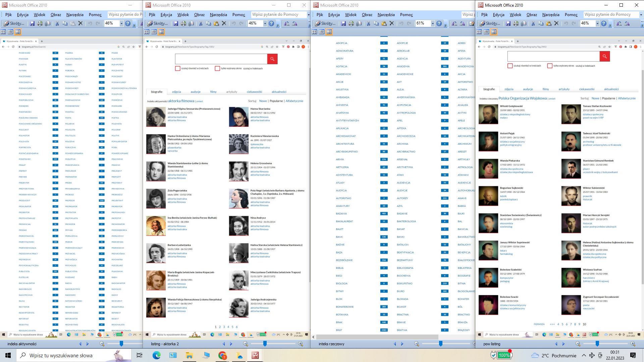Click Print icon in 'listing - aktorka 2' window

[x=183, y=23]
